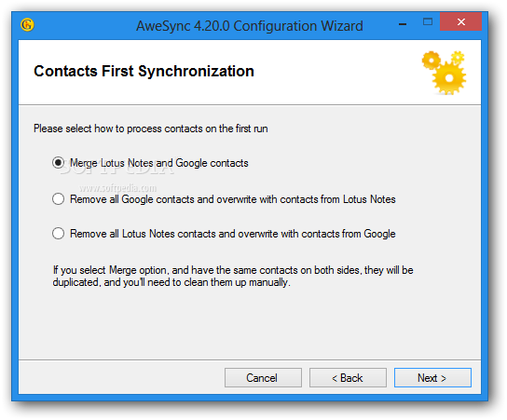Go back with the < Back button
This screenshot has height=420, width=507.
(x=348, y=377)
